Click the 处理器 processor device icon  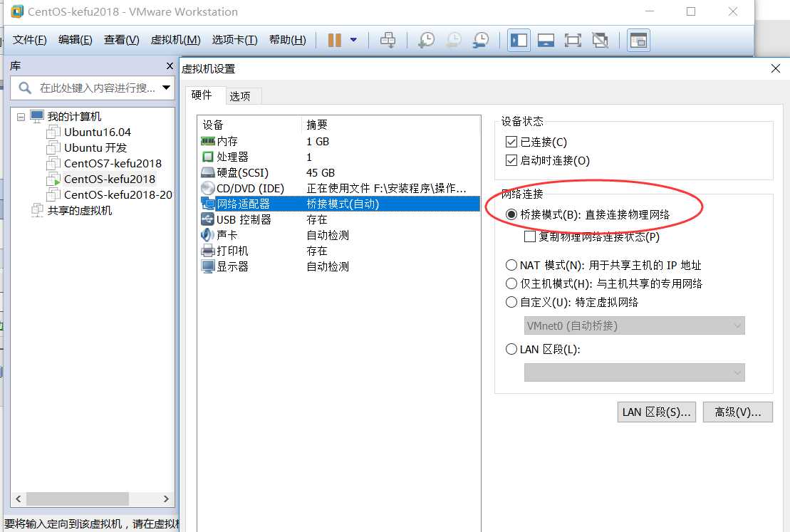pyautogui.click(x=207, y=157)
